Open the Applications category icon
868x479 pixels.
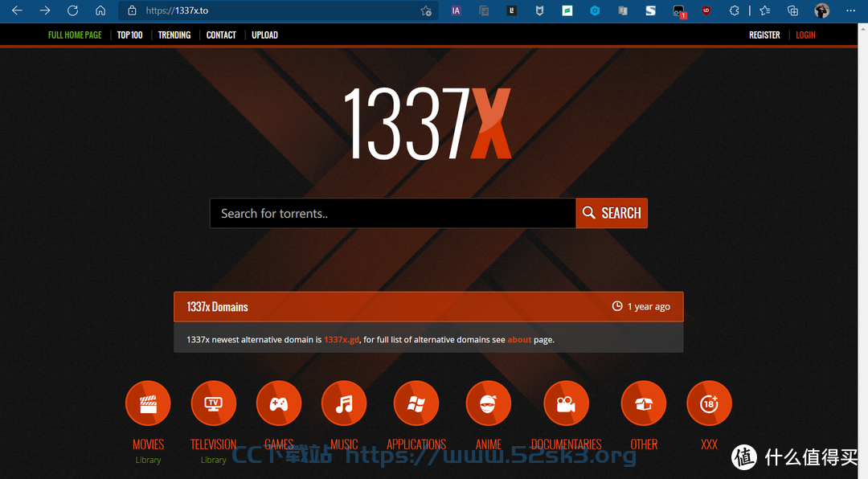[416, 403]
